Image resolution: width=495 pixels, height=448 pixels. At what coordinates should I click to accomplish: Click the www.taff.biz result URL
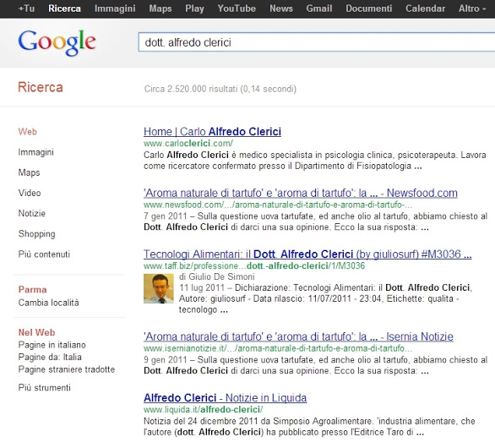click(254, 265)
